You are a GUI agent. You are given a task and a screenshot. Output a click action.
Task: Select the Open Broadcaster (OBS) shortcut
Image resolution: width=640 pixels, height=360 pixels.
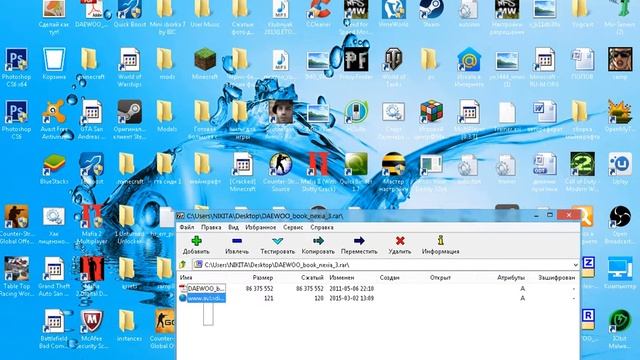[x=620, y=224]
